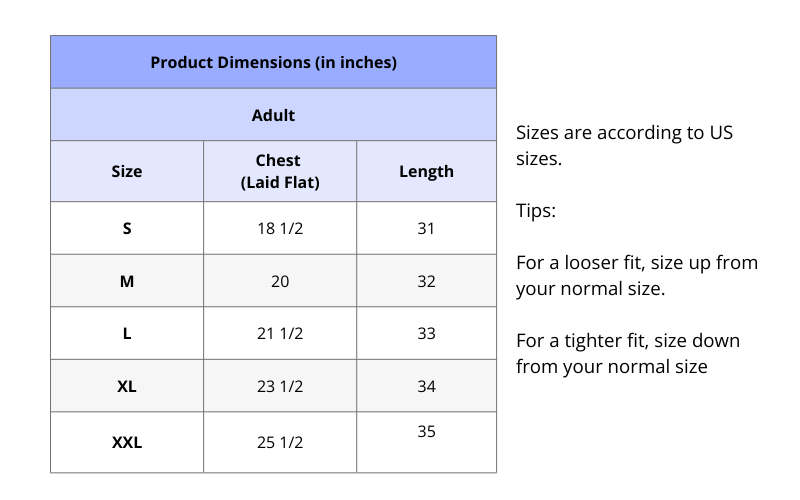Select the M size cell
Viewport: 800px width, 500px height.
pyautogui.click(x=127, y=281)
